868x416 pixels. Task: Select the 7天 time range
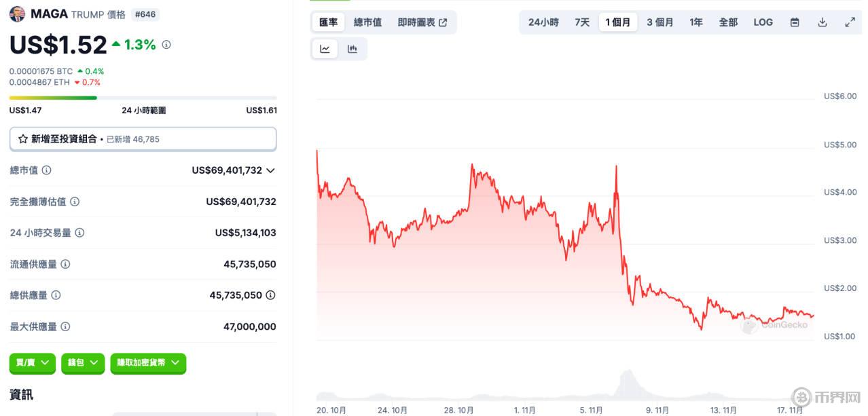(582, 22)
